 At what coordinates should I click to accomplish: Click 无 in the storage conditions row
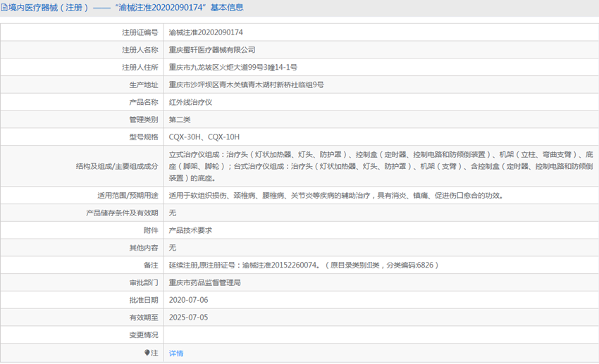click(173, 213)
